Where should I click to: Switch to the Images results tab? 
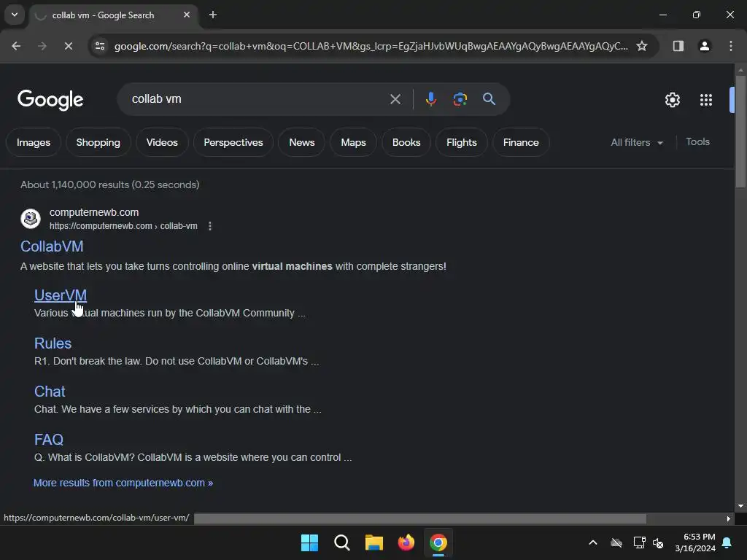34,142
